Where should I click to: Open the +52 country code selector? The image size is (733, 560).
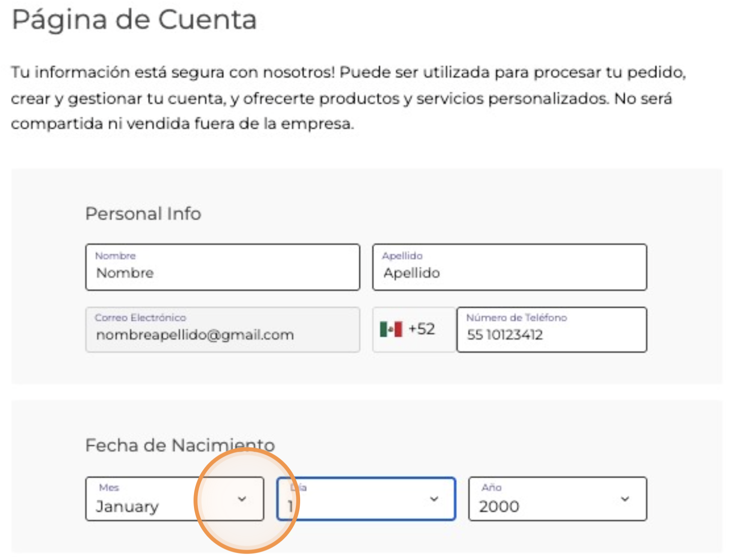414,329
